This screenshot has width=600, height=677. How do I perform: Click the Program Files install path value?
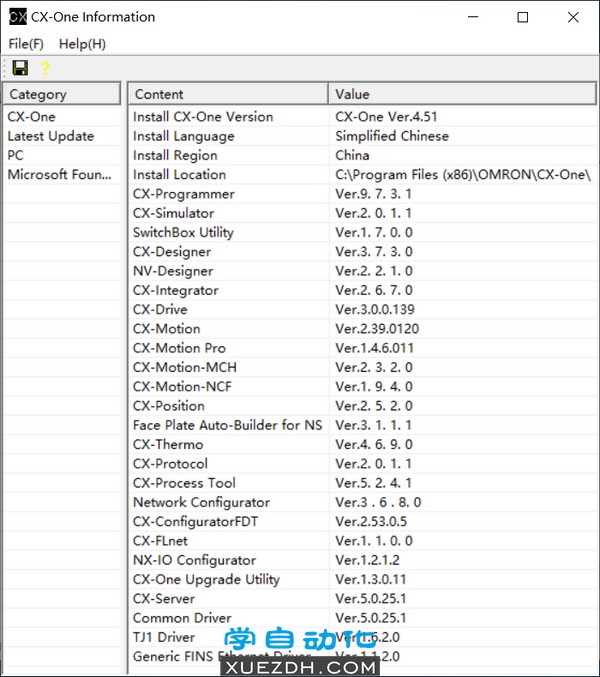(463, 174)
